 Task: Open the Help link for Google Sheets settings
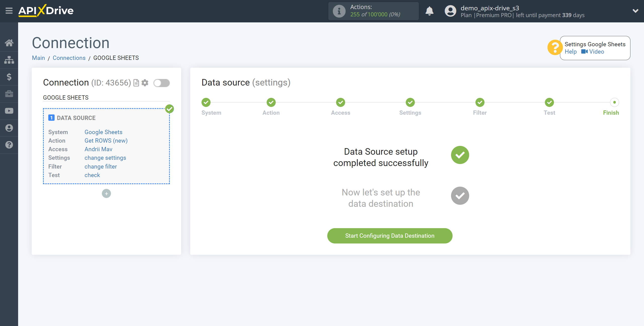(x=570, y=52)
